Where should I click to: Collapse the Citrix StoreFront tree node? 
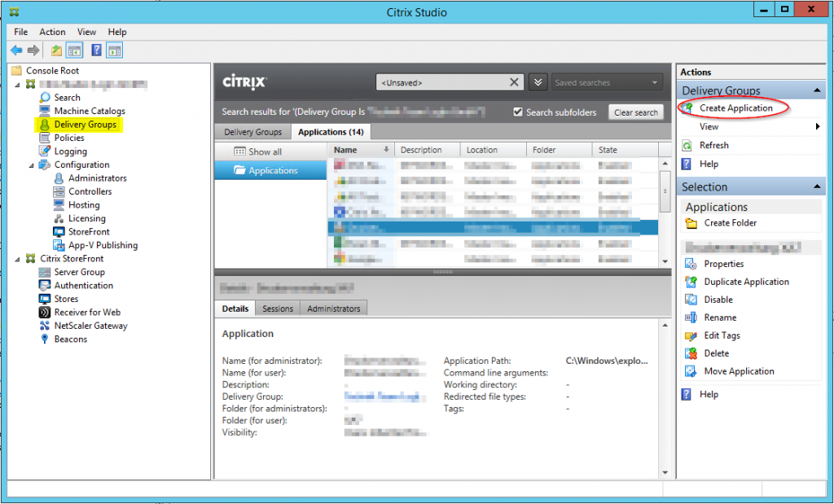[17, 260]
